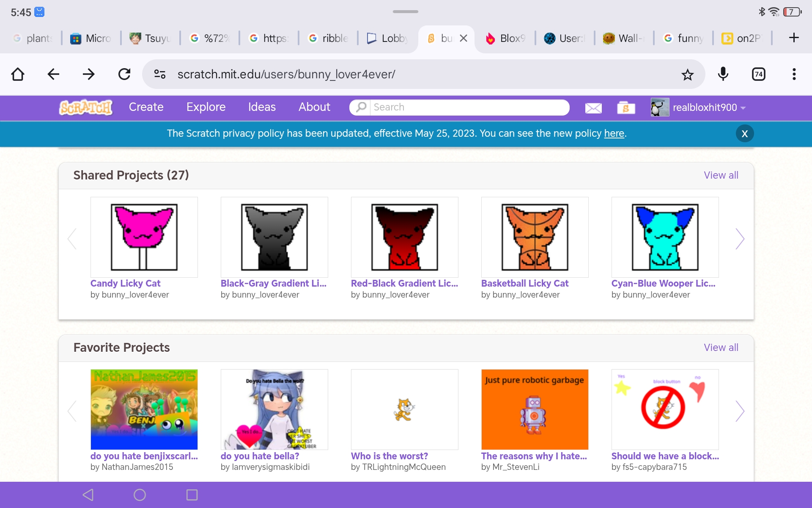Advance Shared Projects carousel with right chevron
Screen dimensions: 812x508
coord(740,238)
